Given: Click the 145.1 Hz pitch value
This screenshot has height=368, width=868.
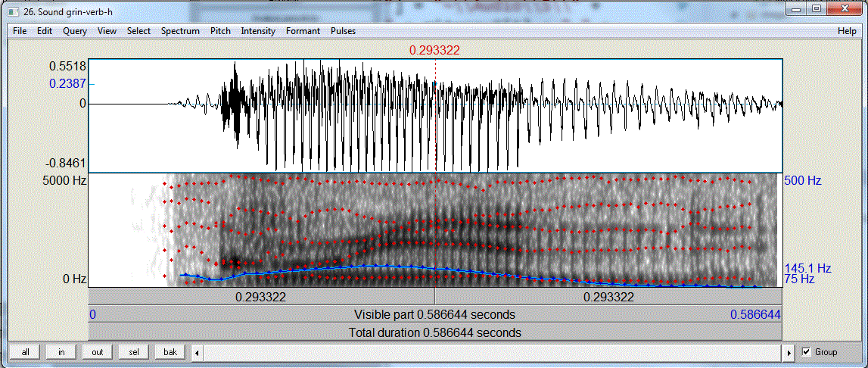Looking at the screenshot, I should pos(807,268).
